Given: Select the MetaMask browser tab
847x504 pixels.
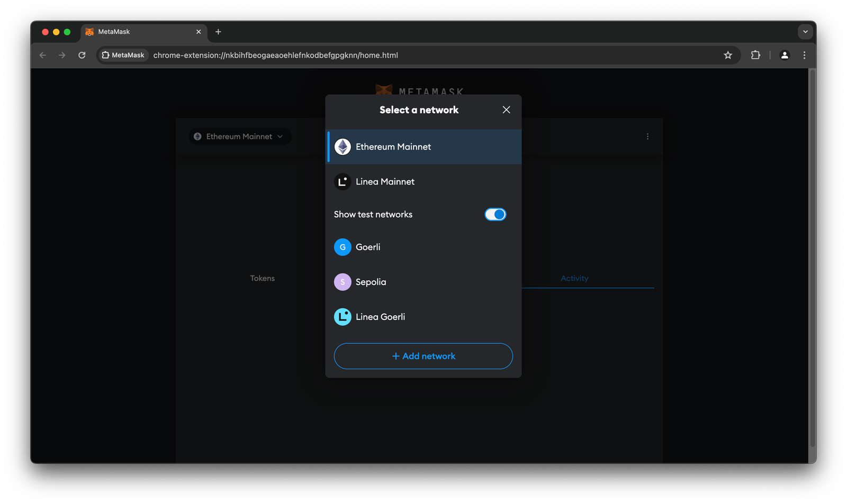Looking at the screenshot, I should (143, 32).
